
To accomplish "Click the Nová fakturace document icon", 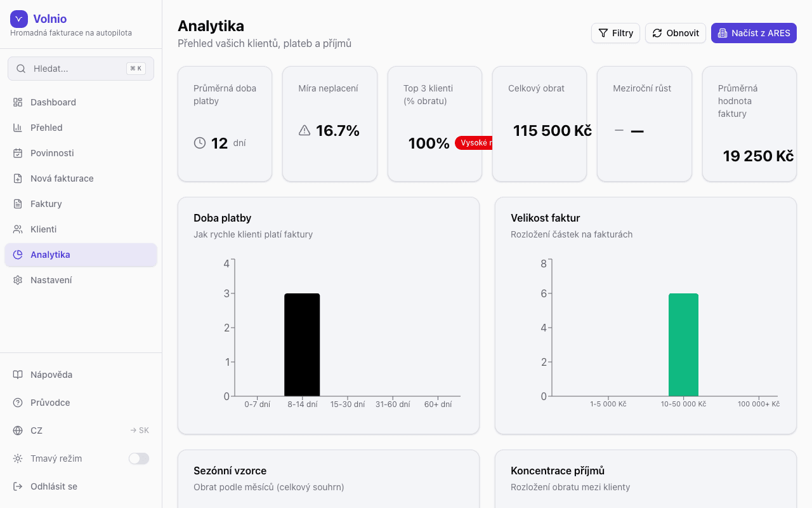I will click(18, 178).
